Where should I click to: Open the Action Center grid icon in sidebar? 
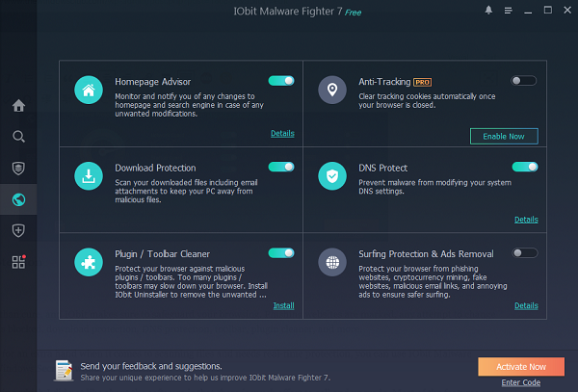[x=18, y=262]
